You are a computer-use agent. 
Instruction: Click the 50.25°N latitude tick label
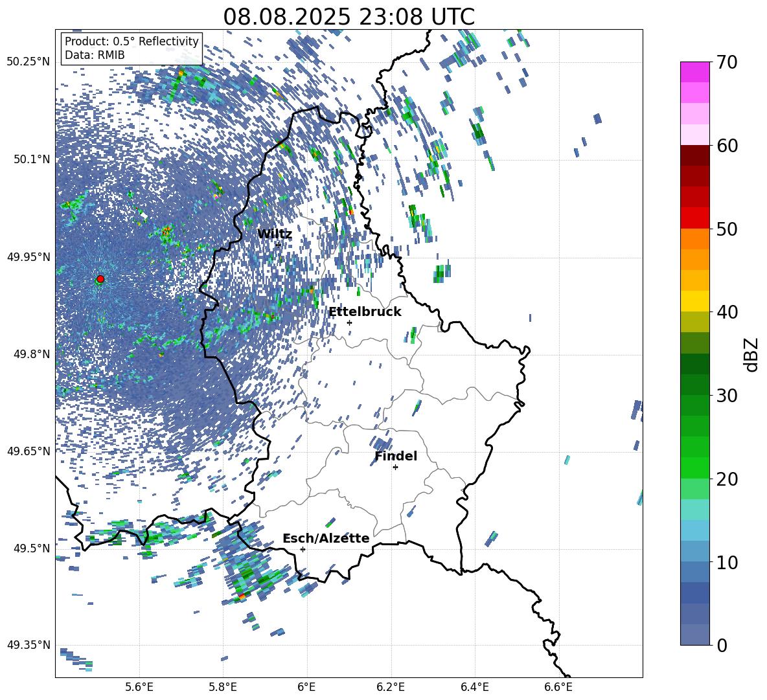coord(29,62)
